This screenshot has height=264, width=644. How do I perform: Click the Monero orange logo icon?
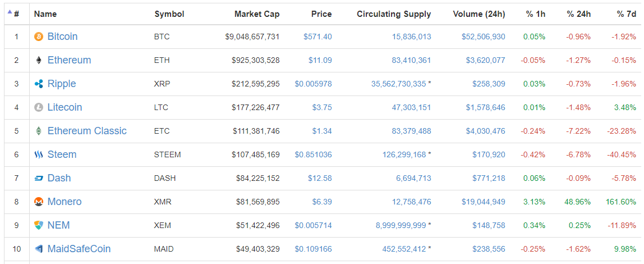(39, 202)
